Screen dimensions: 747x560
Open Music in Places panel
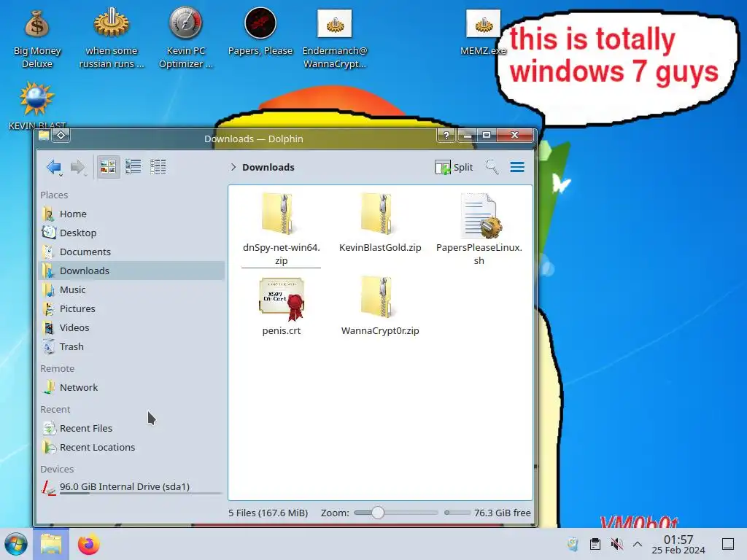point(131,289)
